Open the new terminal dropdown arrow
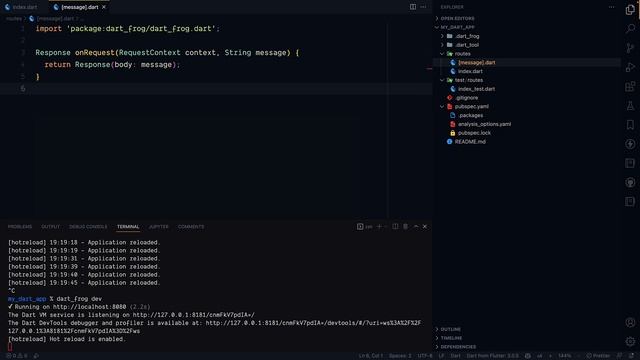The image size is (640, 360). point(386,227)
